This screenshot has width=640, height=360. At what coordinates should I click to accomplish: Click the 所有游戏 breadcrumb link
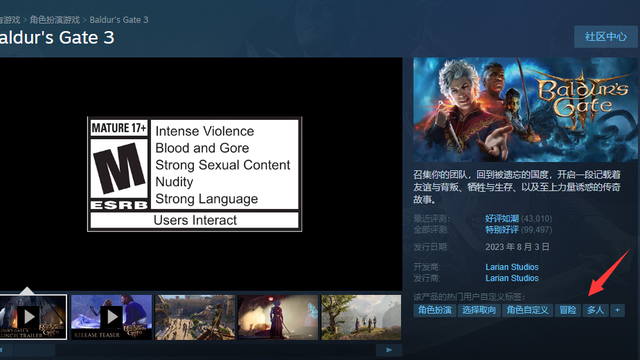click(10, 20)
